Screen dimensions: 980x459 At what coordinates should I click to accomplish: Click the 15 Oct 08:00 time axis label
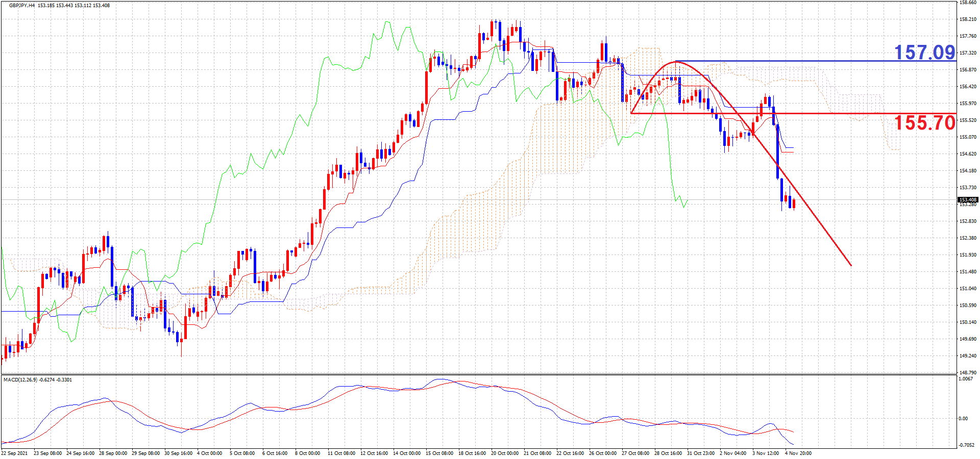pos(439,453)
